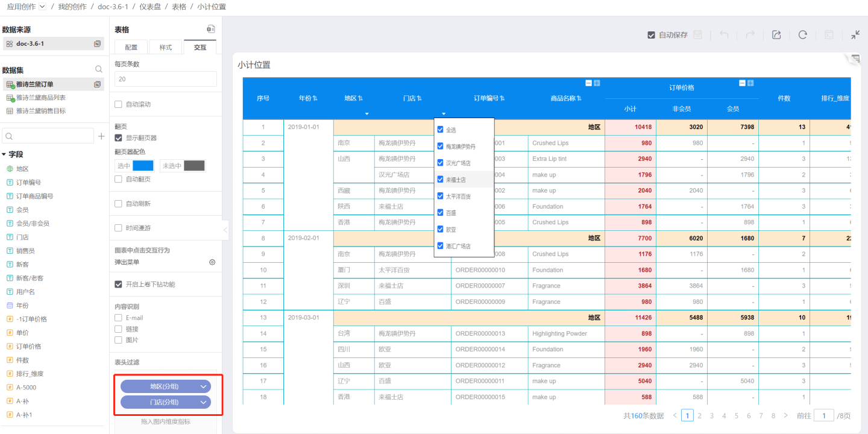Open the dataset search magnifier icon

[99, 70]
